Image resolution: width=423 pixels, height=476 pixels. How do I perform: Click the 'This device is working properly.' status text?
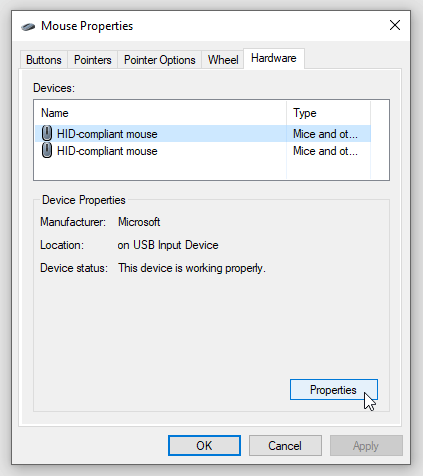pyautogui.click(x=192, y=268)
